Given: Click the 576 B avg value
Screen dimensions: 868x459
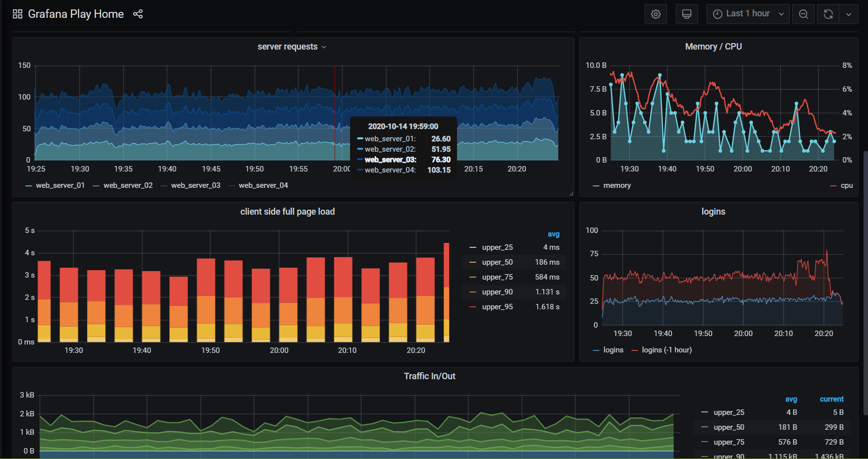Looking at the screenshot, I should [x=787, y=442].
